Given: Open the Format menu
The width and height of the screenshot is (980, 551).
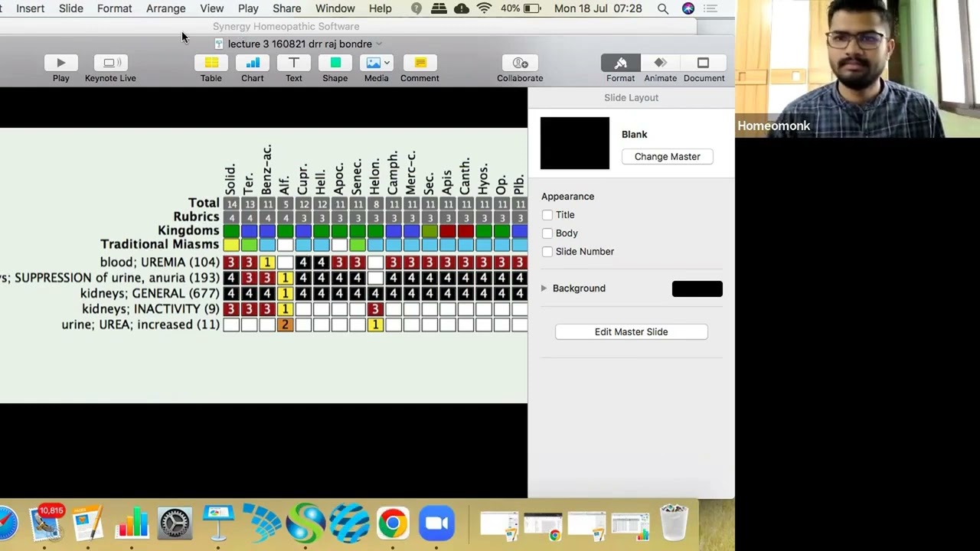Looking at the screenshot, I should (114, 8).
